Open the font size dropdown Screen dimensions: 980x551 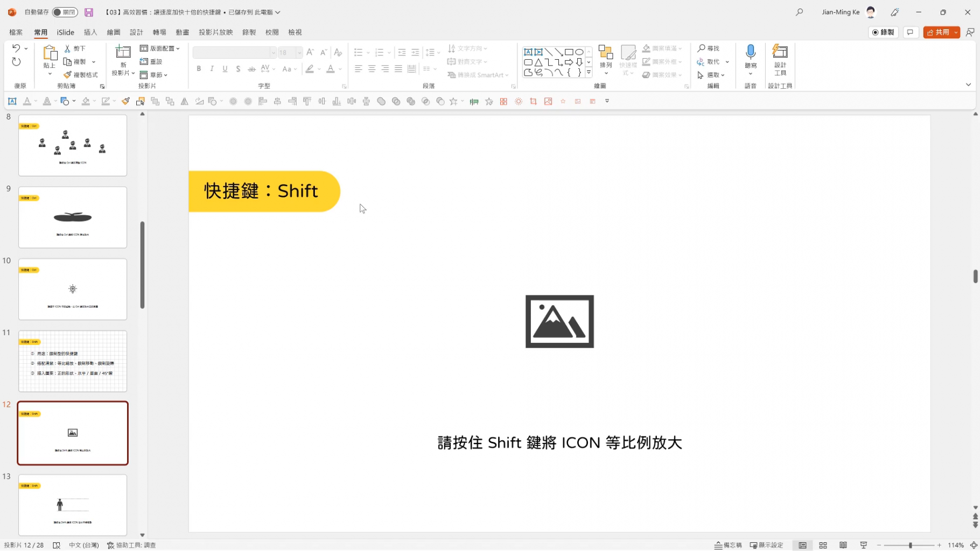click(x=299, y=52)
